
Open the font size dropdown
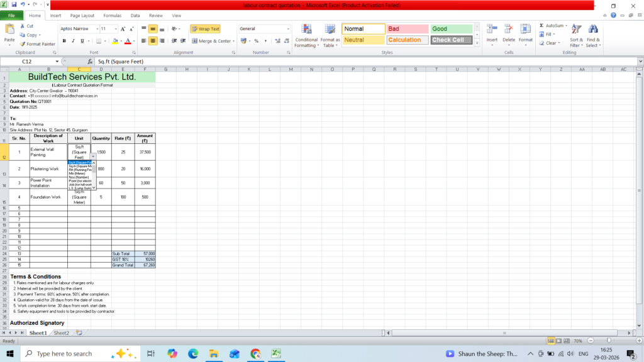tap(116, 29)
